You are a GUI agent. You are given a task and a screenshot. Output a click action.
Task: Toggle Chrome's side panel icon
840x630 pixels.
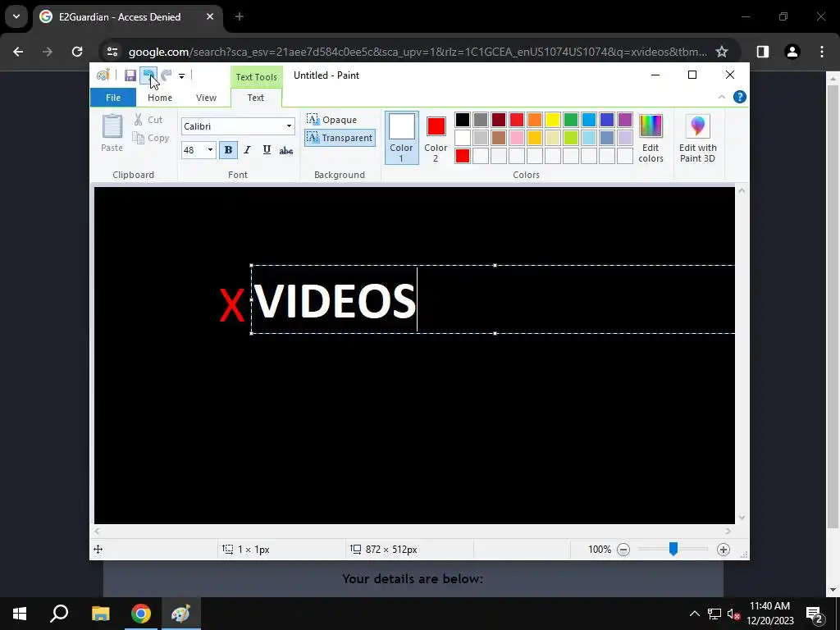[x=763, y=52]
